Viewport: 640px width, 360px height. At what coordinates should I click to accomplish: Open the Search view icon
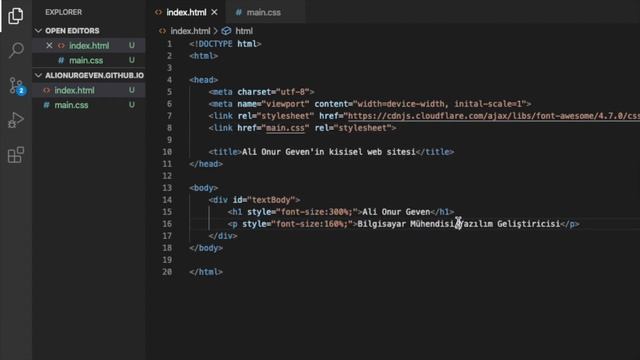click(16, 50)
